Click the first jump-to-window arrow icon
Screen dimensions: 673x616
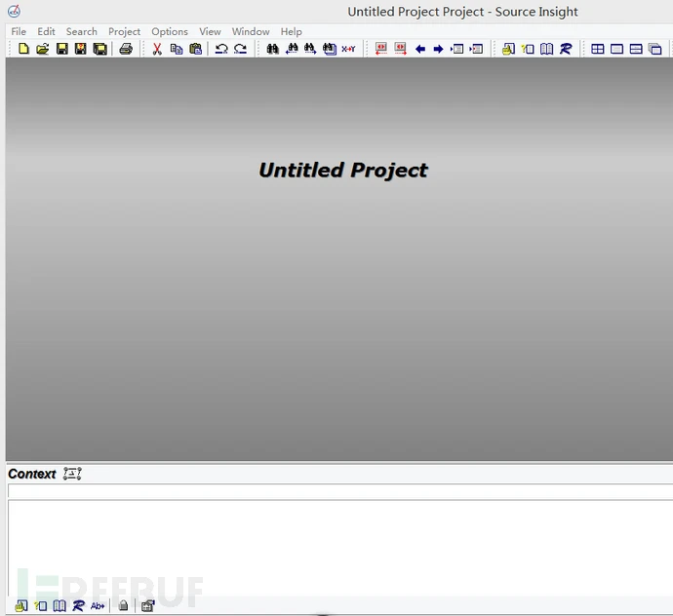pos(457,49)
